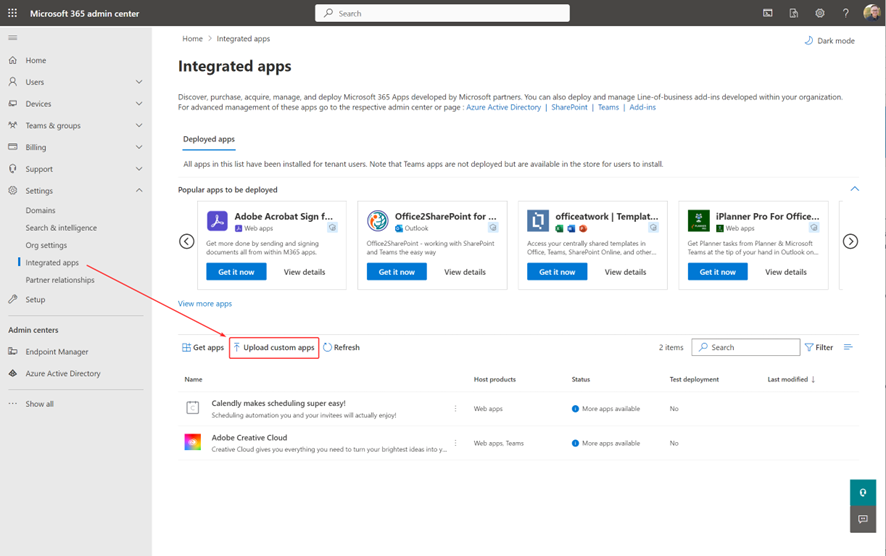Collapse Popular apps to be deployed section
The height and width of the screenshot is (556, 886).
(x=854, y=189)
